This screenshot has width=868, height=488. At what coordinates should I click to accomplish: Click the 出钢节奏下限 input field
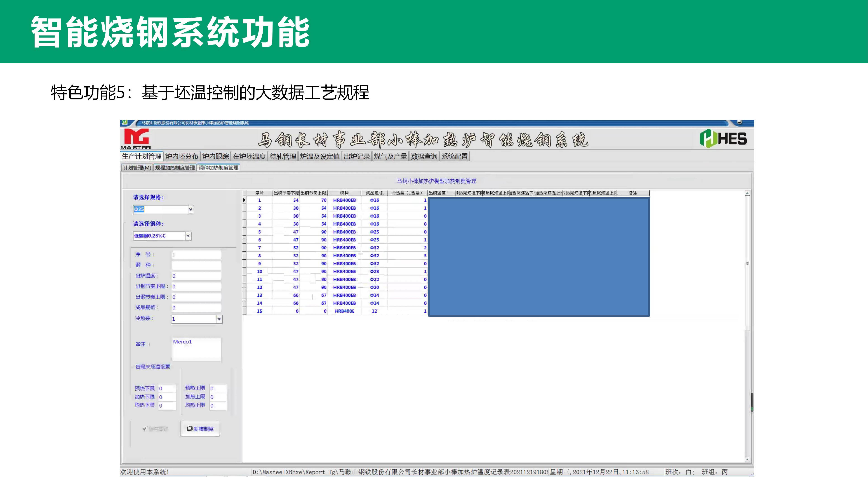click(196, 286)
